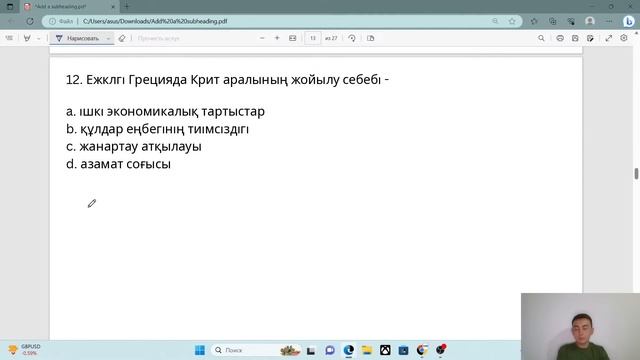Open Google Chrome from taskbar
The width and height of the screenshot is (640, 360).
click(x=422, y=350)
